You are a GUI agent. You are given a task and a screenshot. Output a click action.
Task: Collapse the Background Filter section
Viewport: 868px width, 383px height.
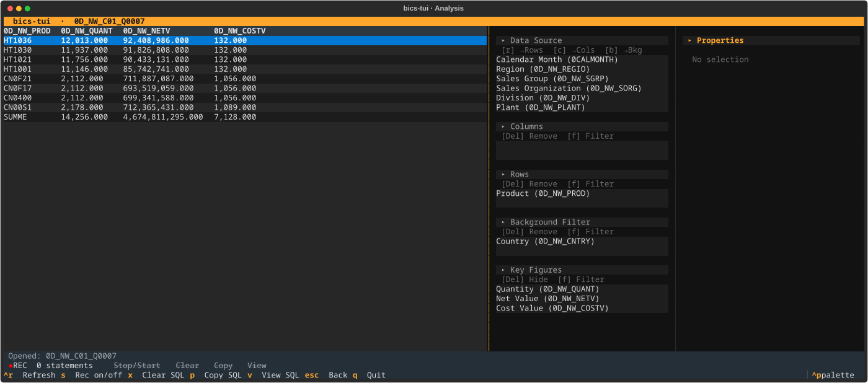tap(582, 222)
